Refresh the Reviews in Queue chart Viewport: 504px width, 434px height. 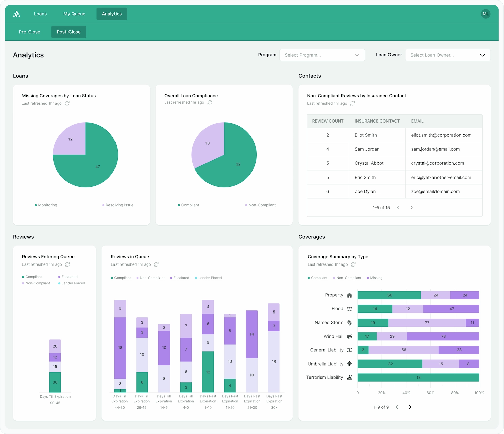tap(156, 264)
